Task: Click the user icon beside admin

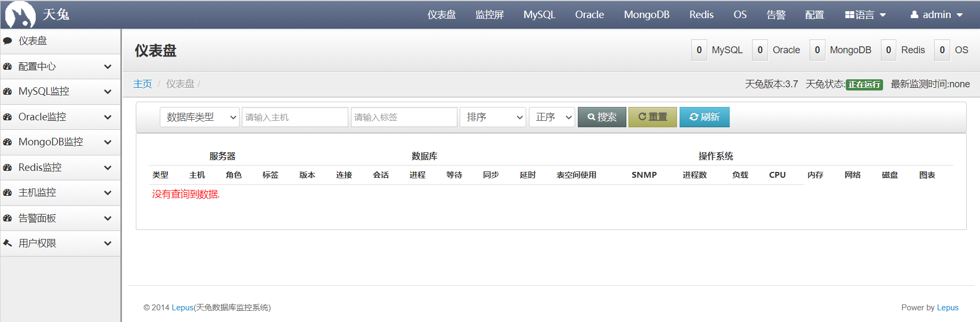Action: tap(914, 15)
